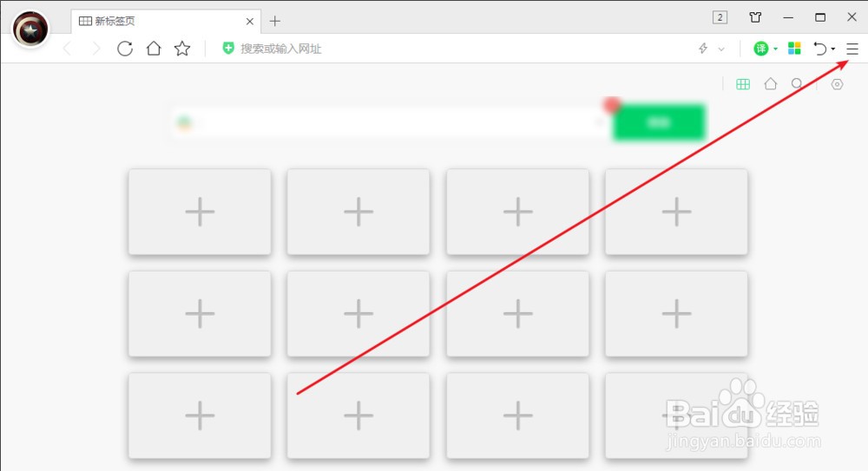Click the lightning speed mode icon
Viewport: 868px width, 471px height.
coord(703,49)
